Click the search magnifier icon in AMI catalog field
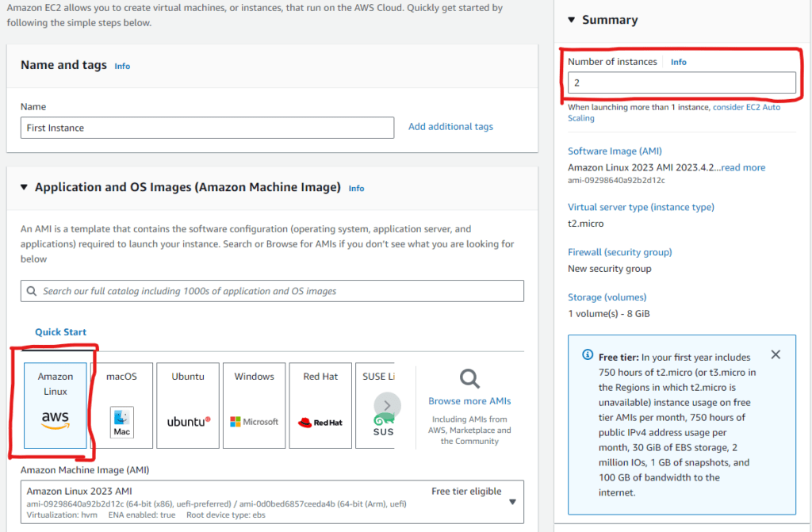Image resolution: width=812 pixels, height=532 pixels. [x=32, y=291]
